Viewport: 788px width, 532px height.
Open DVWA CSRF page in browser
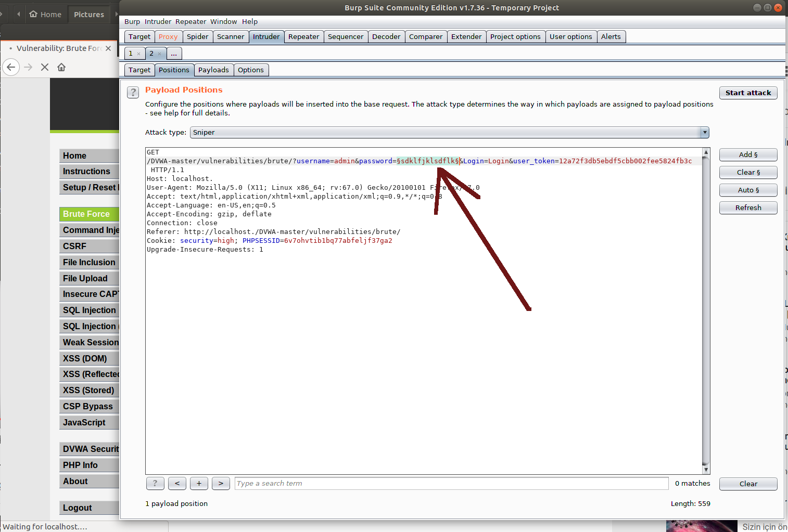pyautogui.click(x=89, y=246)
